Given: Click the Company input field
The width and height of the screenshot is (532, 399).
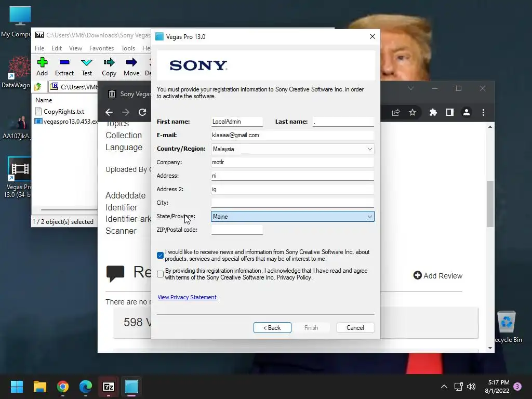Looking at the screenshot, I should [292, 162].
